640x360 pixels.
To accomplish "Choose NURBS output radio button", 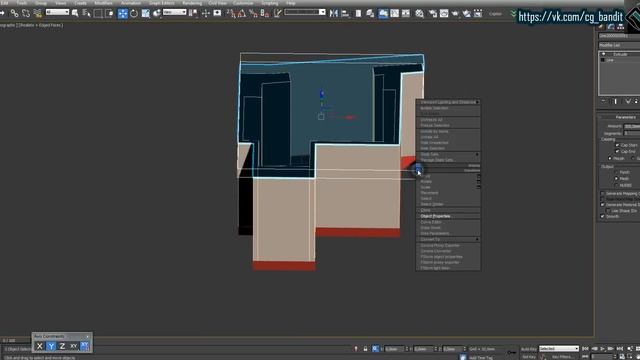I will click(616, 185).
